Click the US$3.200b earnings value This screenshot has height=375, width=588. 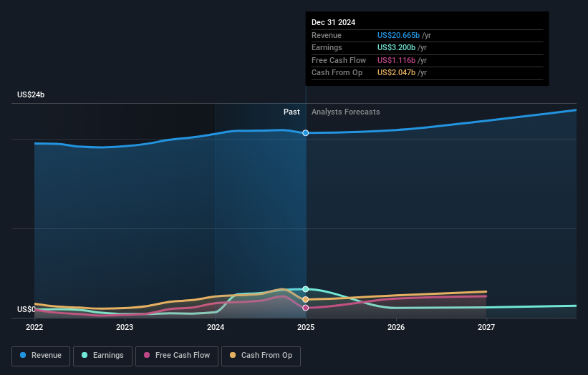click(396, 47)
